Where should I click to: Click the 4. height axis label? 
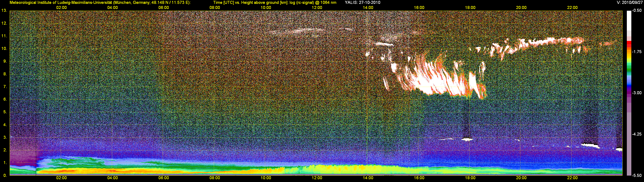coord(5,125)
